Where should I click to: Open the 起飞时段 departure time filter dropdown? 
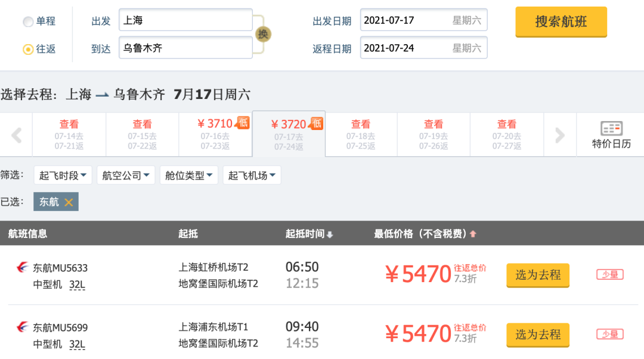(x=62, y=175)
